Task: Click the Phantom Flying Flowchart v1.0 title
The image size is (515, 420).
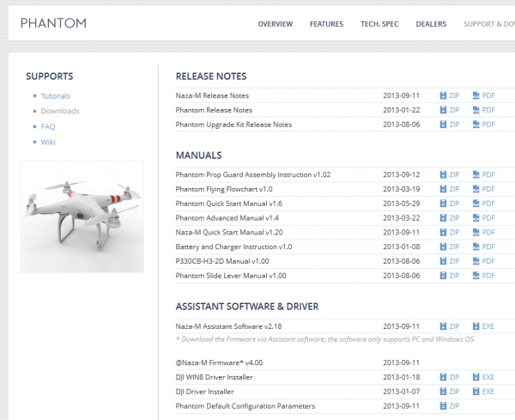Action: [224, 189]
